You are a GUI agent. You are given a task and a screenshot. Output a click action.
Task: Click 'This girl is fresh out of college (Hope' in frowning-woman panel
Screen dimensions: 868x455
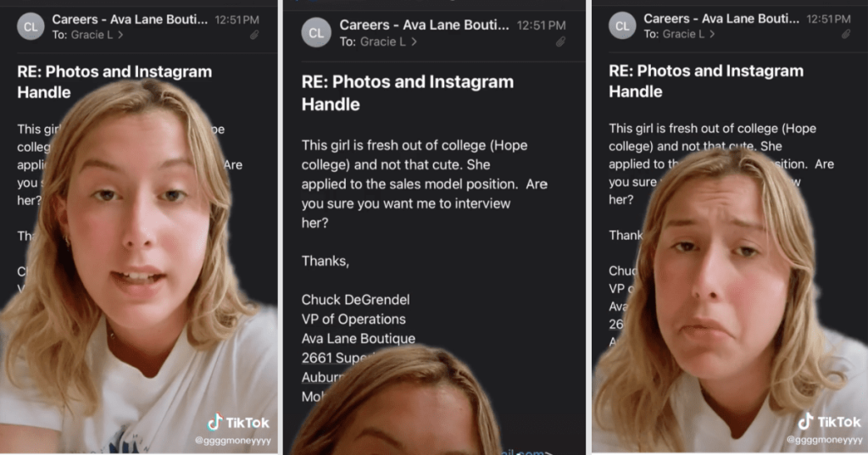[x=712, y=129]
